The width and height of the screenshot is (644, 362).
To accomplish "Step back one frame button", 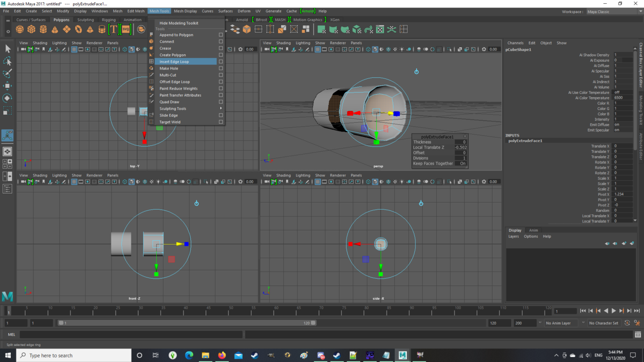I will (591, 311).
